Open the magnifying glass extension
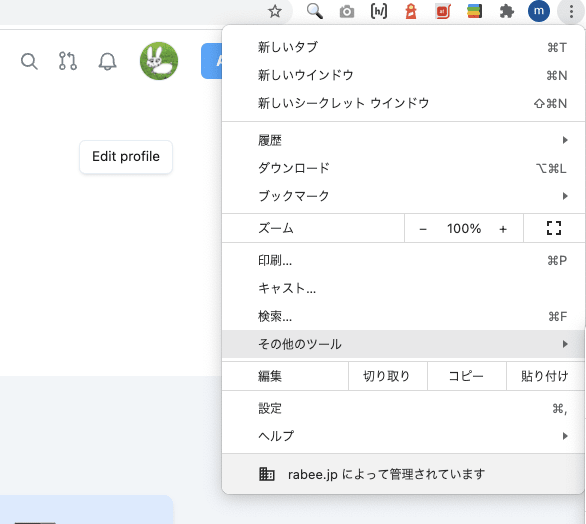The width and height of the screenshot is (586, 524). 315,11
